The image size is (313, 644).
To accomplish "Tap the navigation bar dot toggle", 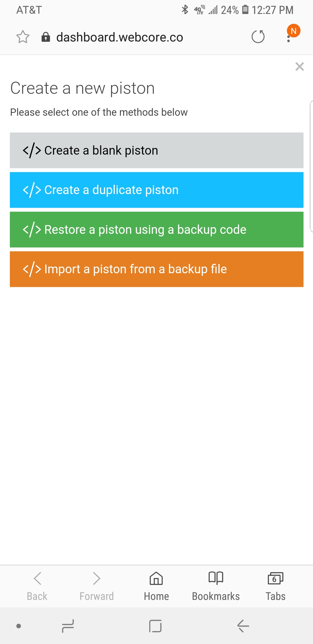I will pos(19,626).
